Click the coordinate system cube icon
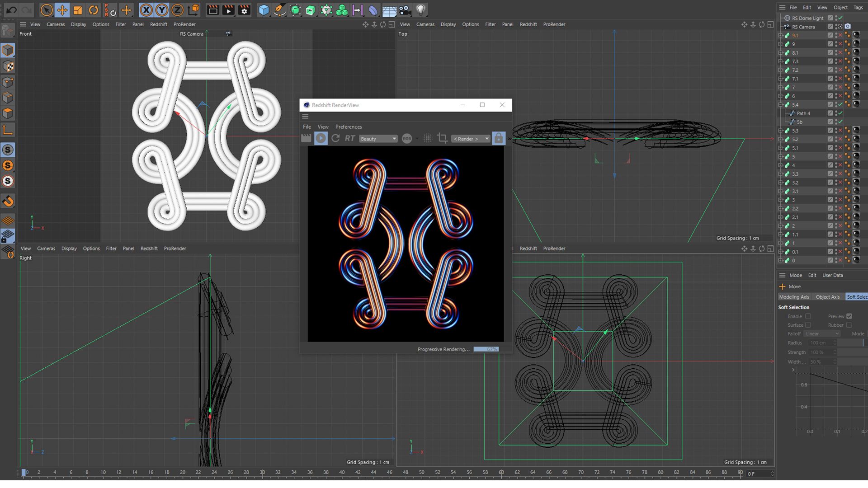868x488 pixels. coord(193,9)
